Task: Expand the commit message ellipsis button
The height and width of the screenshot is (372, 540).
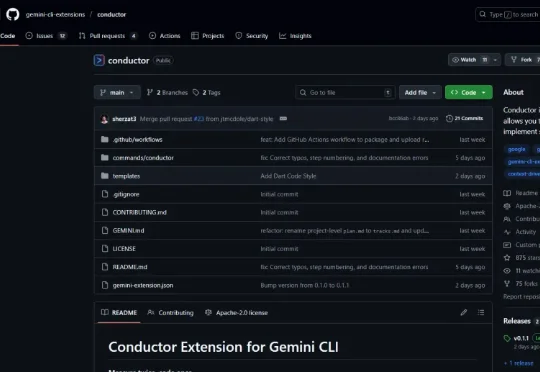Action: point(283,118)
